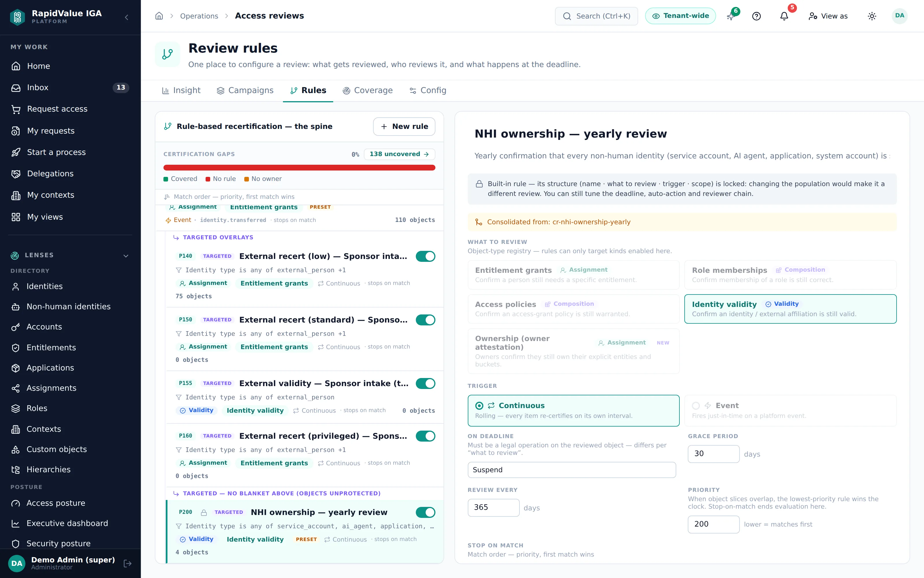Collapse the sidebar with the chevron arrow

coord(126,17)
